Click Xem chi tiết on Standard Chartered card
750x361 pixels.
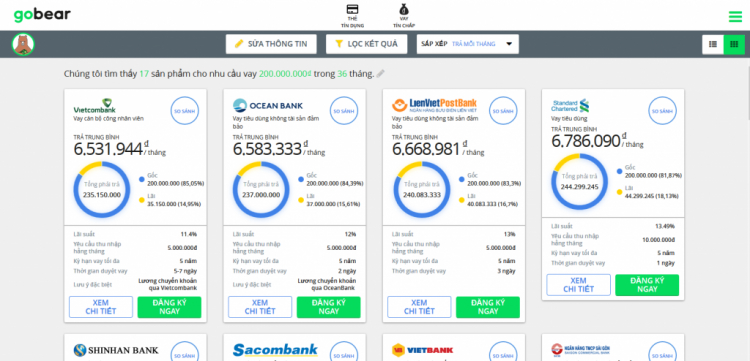pyautogui.click(x=579, y=285)
